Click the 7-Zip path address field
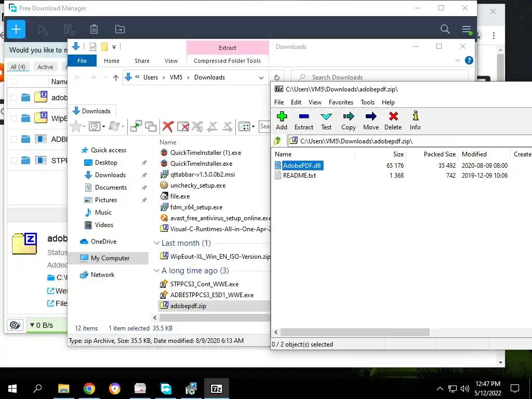Image resolution: width=532 pixels, height=399 pixels. pos(409,141)
